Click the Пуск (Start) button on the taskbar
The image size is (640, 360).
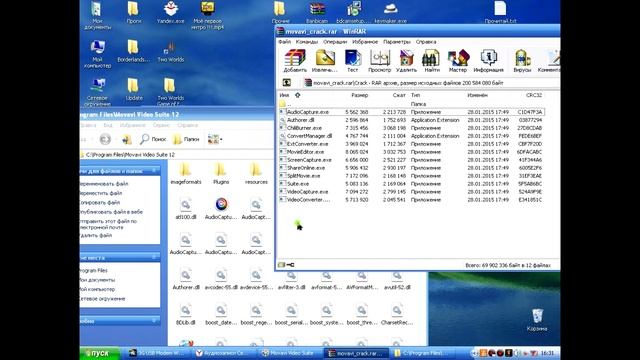pyautogui.click(x=100, y=353)
